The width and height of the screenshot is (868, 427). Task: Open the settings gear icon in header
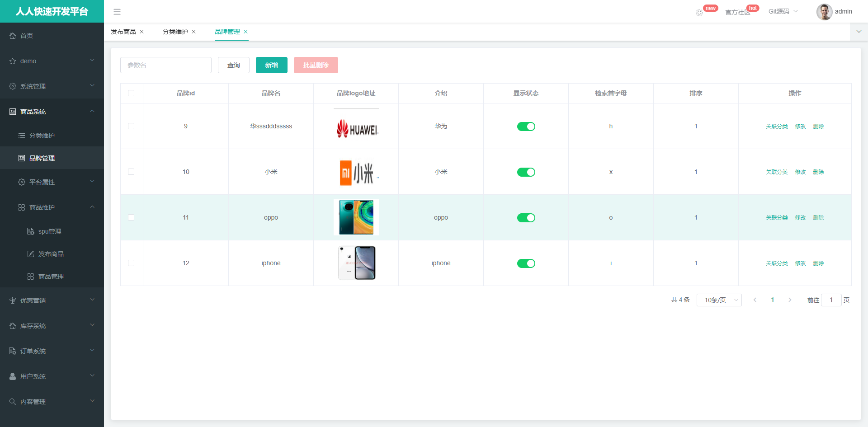[699, 13]
